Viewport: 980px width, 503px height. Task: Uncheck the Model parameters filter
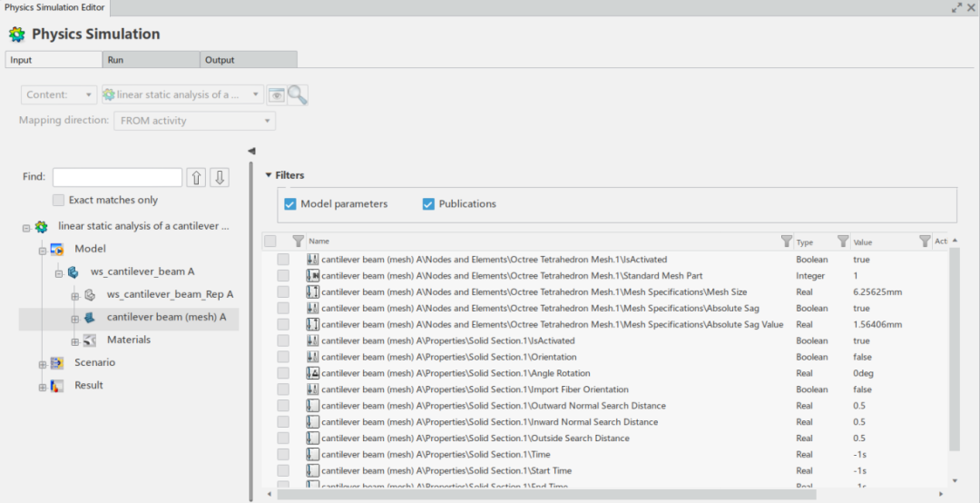[x=290, y=204]
